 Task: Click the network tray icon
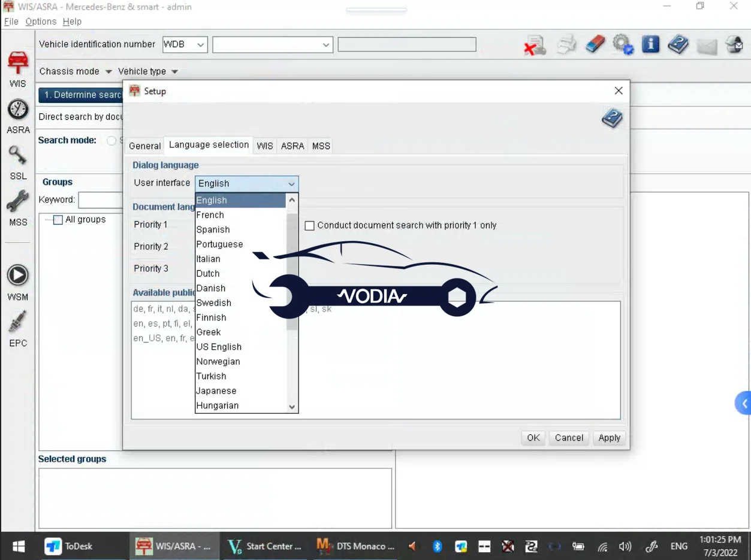pyautogui.click(x=603, y=546)
